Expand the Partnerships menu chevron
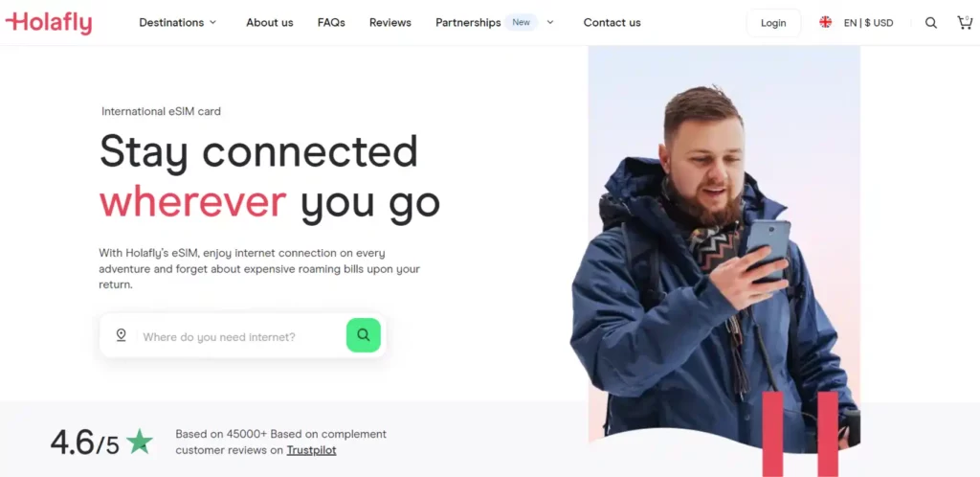 pos(550,22)
